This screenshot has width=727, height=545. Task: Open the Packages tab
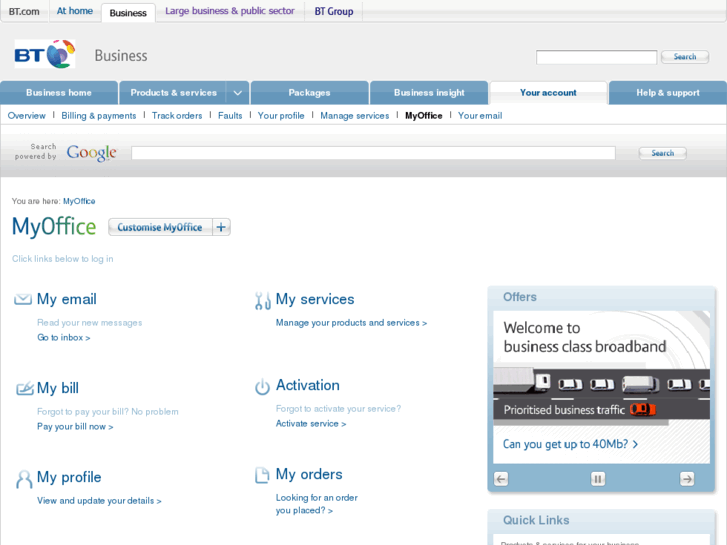(309, 93)
